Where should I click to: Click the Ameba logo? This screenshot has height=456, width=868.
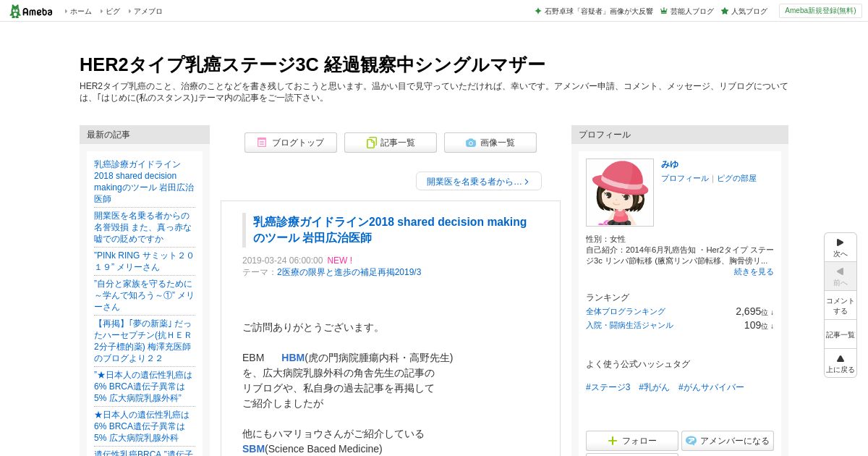click(x=30, y=11)
